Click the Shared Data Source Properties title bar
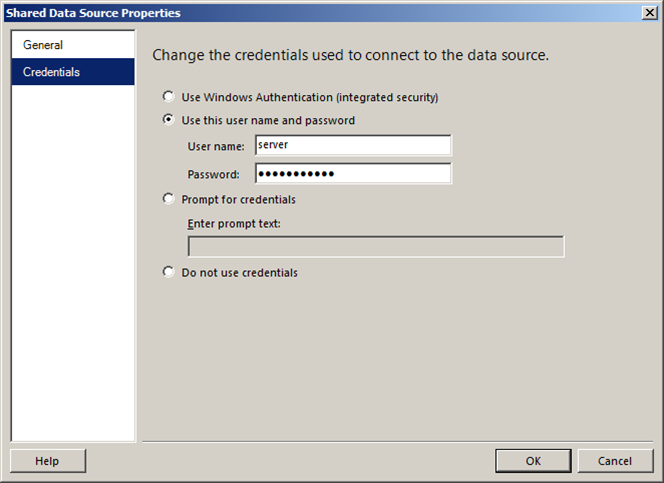The width and height of the screenshot is (664, 483). coord(300,13)
